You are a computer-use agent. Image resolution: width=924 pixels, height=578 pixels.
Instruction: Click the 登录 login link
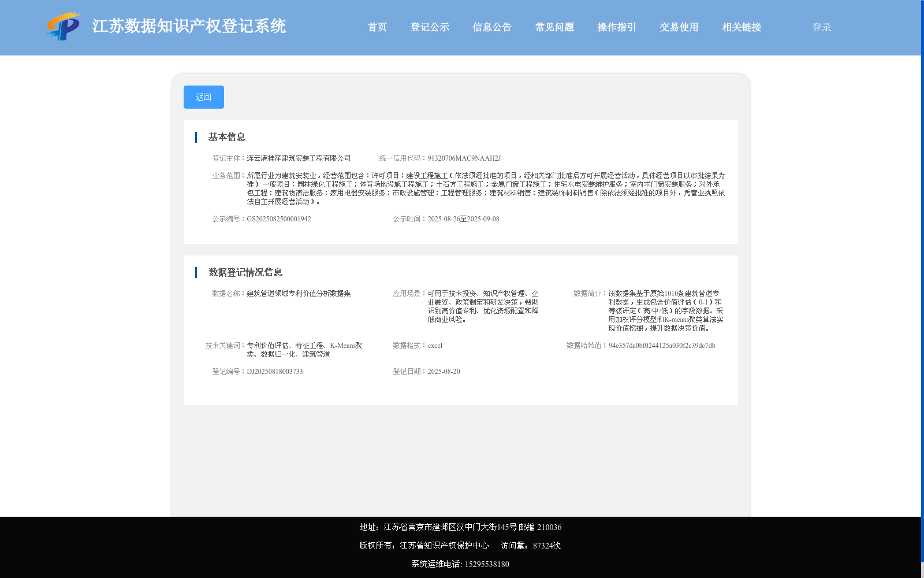point(822,27)
